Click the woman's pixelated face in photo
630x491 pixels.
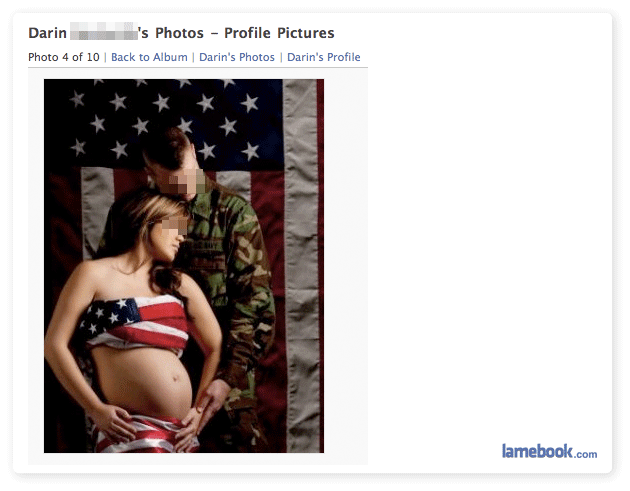click(174, 227)
